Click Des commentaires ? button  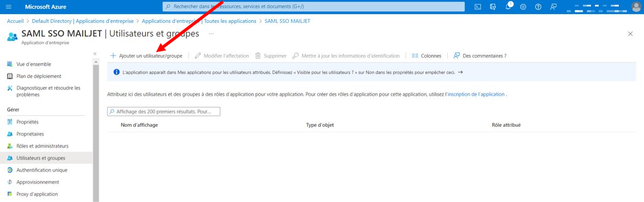(480, 56)
